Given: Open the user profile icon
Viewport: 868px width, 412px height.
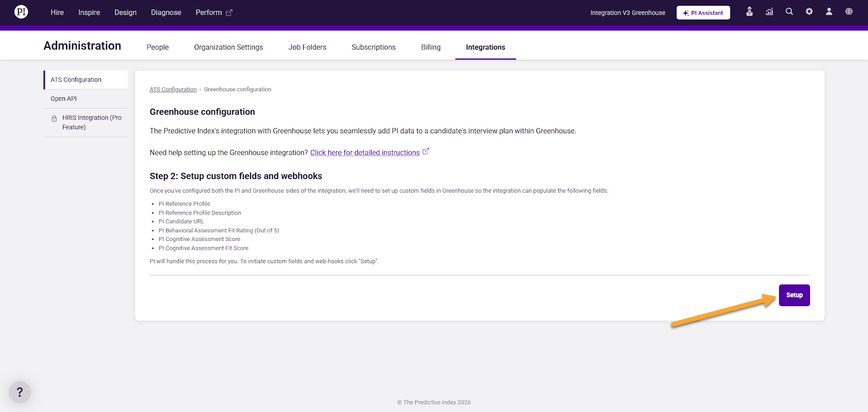Looking at the screenshot, I should (x=829, y=12).
